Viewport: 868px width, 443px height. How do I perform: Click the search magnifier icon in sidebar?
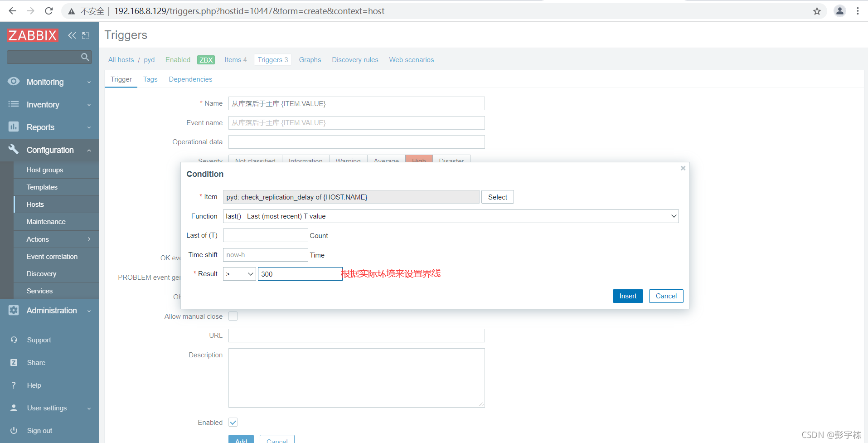(x=85, y=57)
